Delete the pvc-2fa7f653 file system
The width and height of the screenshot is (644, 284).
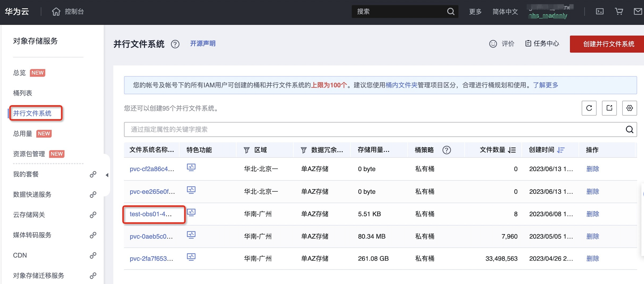(593, 259)
